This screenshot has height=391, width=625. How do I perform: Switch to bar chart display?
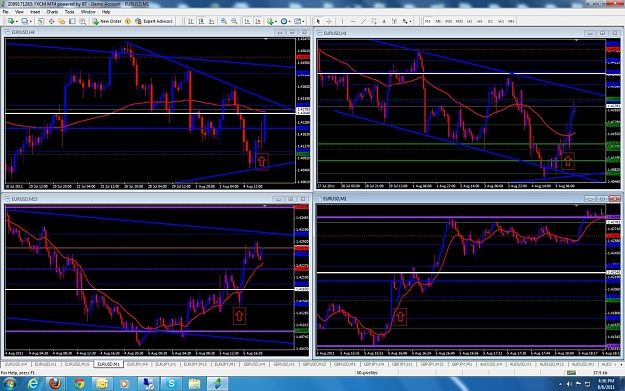pyautogui.click(x=191, y=21)
